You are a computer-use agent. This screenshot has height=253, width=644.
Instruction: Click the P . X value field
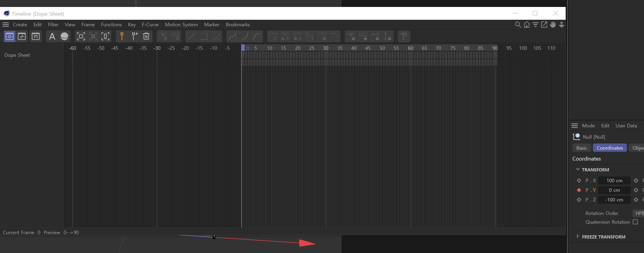tap(614, 181)
